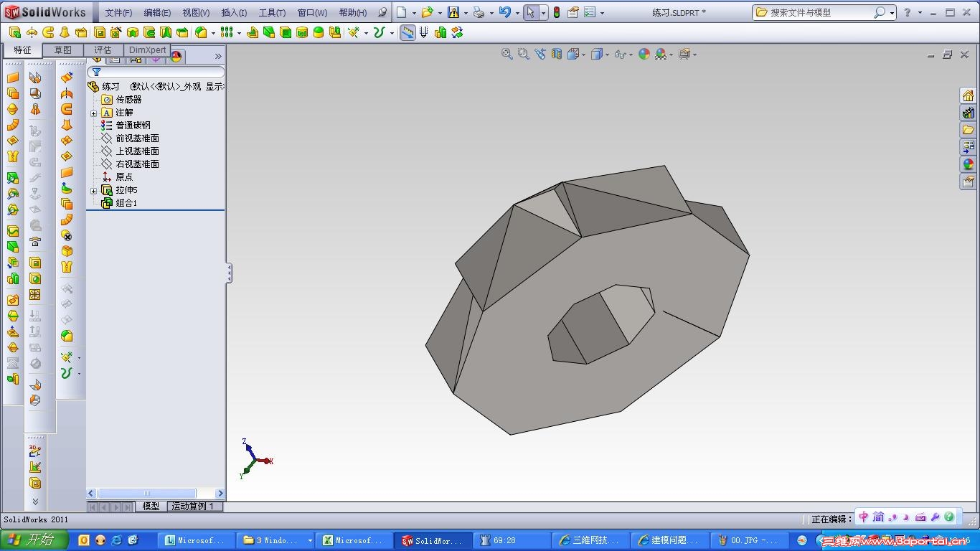
Task: Switch to the 评估 tab
Action: point(103,50)
